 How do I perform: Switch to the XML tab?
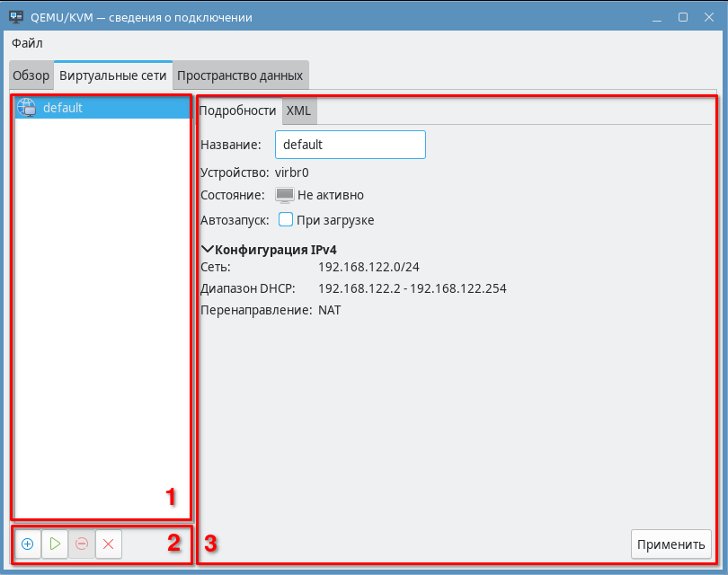point(298,111)
